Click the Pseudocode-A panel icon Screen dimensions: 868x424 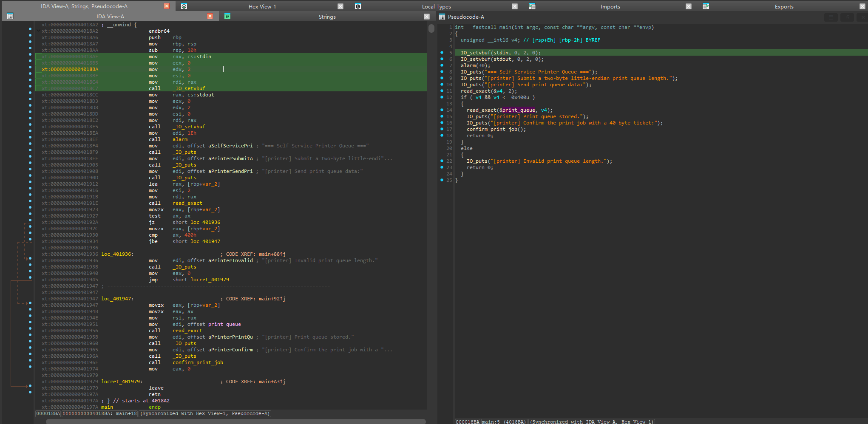[x=442, y=17]
